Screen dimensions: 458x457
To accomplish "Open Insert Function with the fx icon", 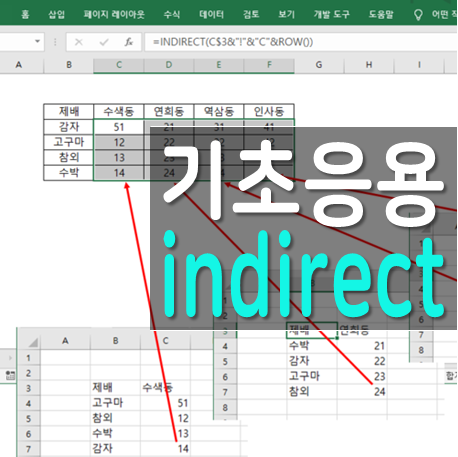I will 129,42.
